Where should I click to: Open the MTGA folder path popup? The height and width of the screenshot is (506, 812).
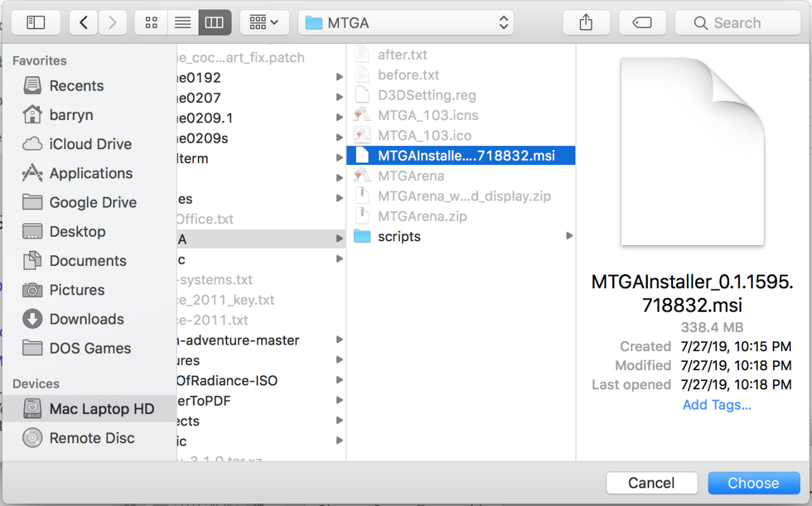click(x=406, y=23)
